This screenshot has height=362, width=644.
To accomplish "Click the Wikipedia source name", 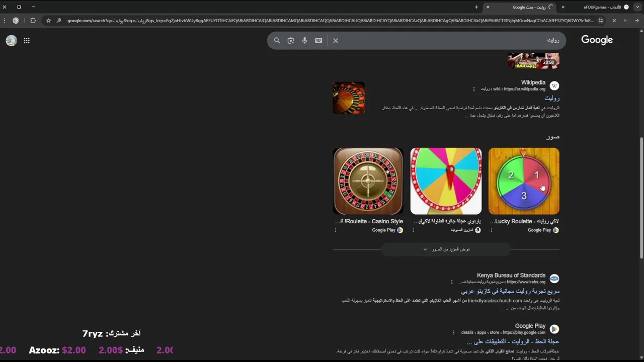I will (533, 82).
